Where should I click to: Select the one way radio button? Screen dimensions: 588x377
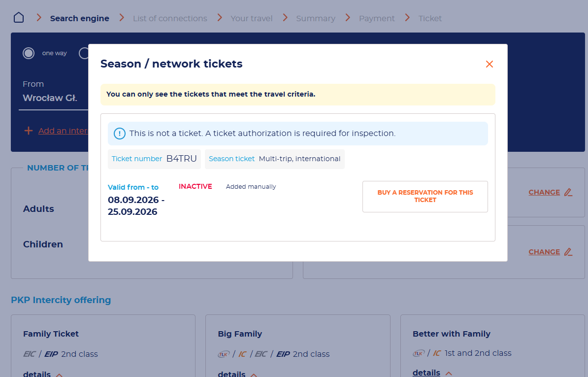coord(29,53)
